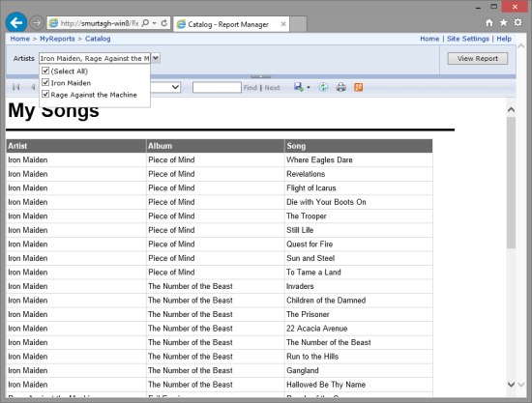Click the Artist column header
Viewport: 532px width, 403px height.
pos(76,146)
